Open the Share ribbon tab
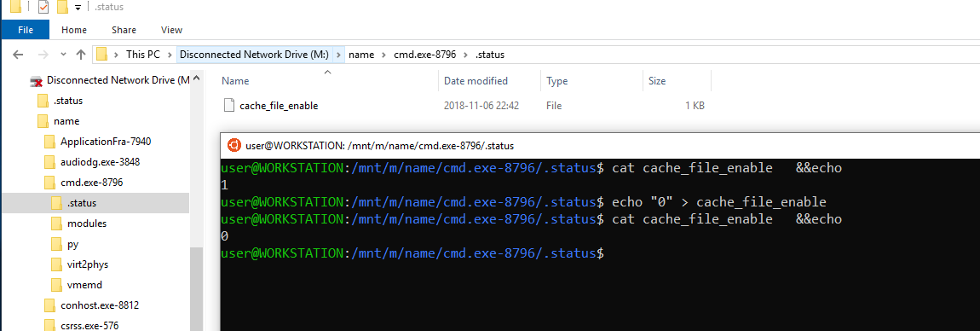Image resolution: width=980 pixels, height=331 pixels. tap(124, 29)
